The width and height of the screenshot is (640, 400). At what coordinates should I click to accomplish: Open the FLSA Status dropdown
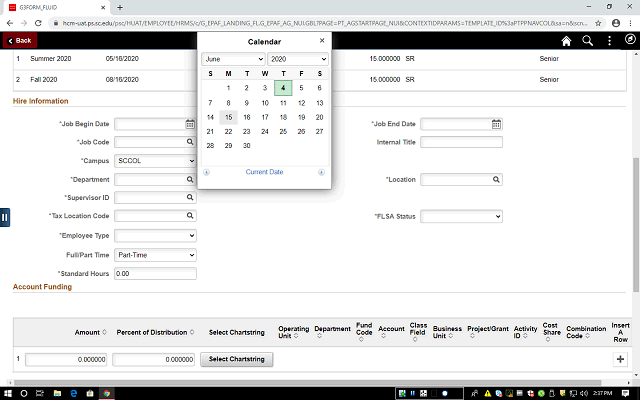coord(461,216)
